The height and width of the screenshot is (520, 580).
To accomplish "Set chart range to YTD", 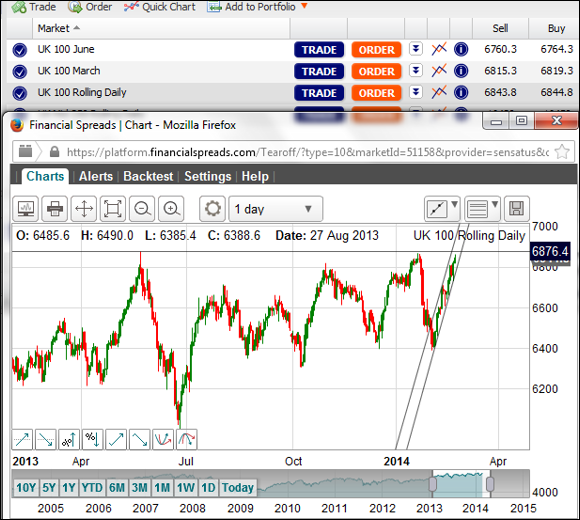I will (x=92, y=487).
